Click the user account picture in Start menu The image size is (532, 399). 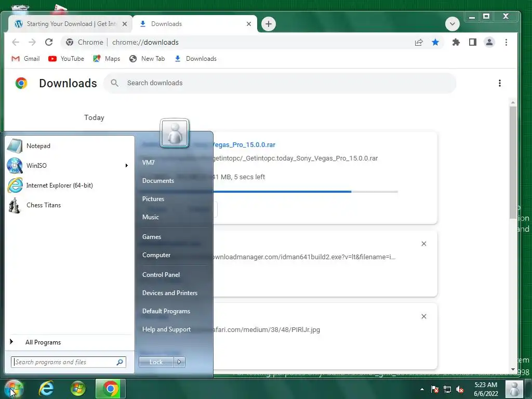(x=175, y=133)
